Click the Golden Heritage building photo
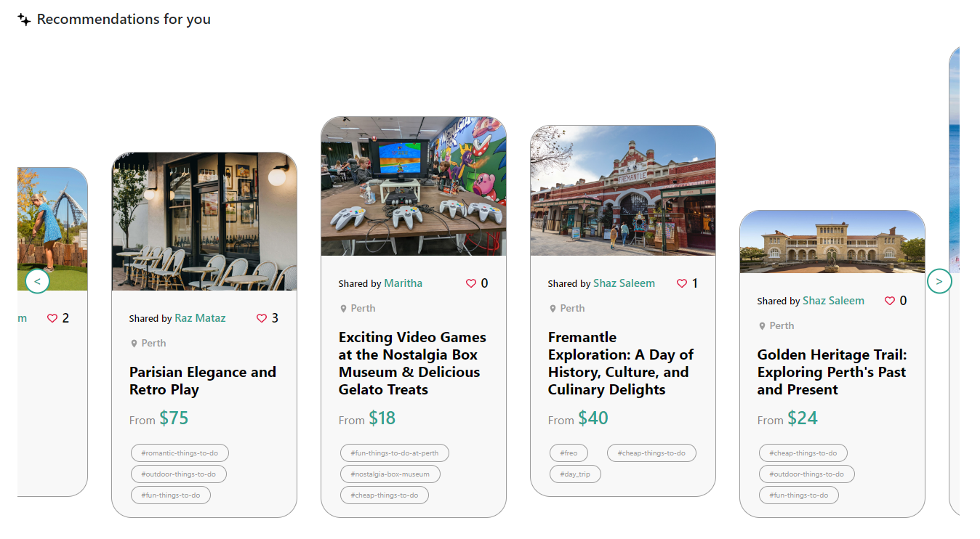This screenshot has height=539, width=980. click(832, 242)
